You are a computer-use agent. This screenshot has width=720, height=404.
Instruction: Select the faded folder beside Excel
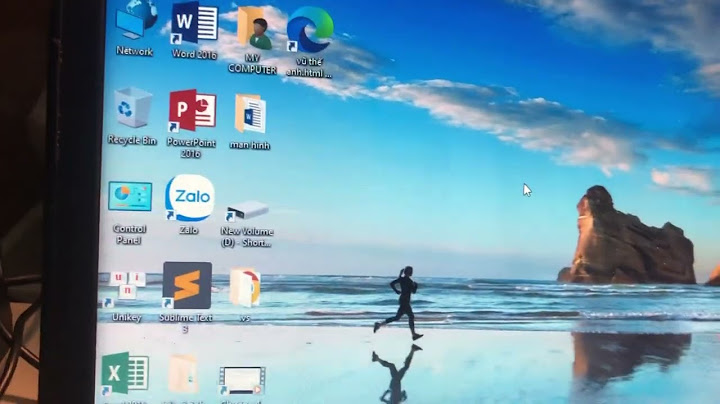click(183, 374)
